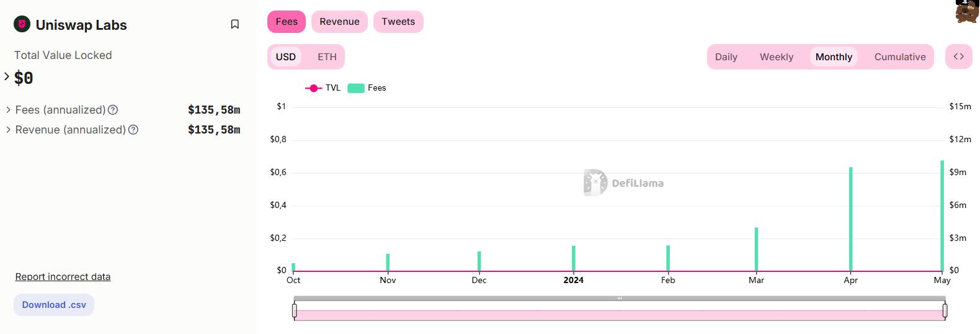Click the Oct fees bar
This screenshot has height=334, width=980.
point(293,268)
